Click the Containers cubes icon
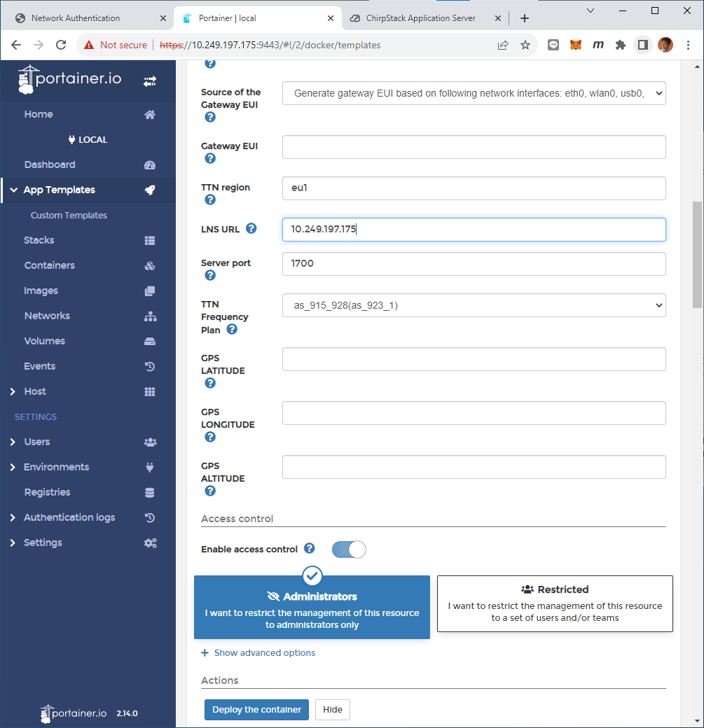704x728 pixels. [150, 266]
